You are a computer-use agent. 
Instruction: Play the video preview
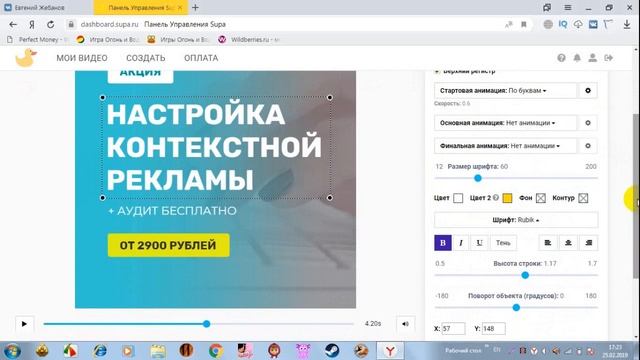pos(24,324)
